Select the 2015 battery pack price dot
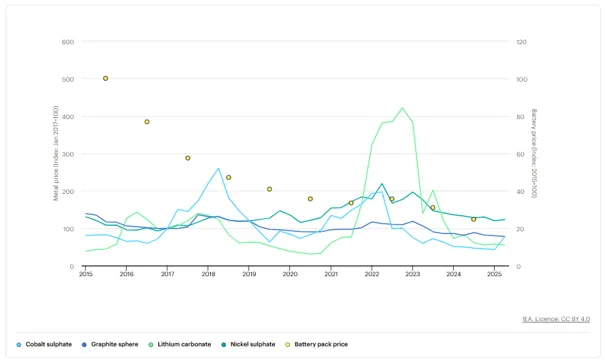 pos(106,78)
